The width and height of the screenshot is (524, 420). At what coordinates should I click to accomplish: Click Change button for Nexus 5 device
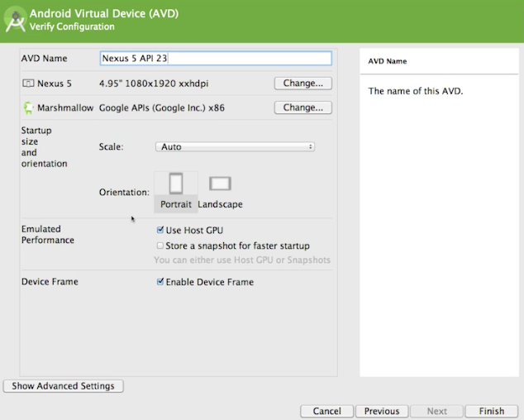[x=303, y=84]
